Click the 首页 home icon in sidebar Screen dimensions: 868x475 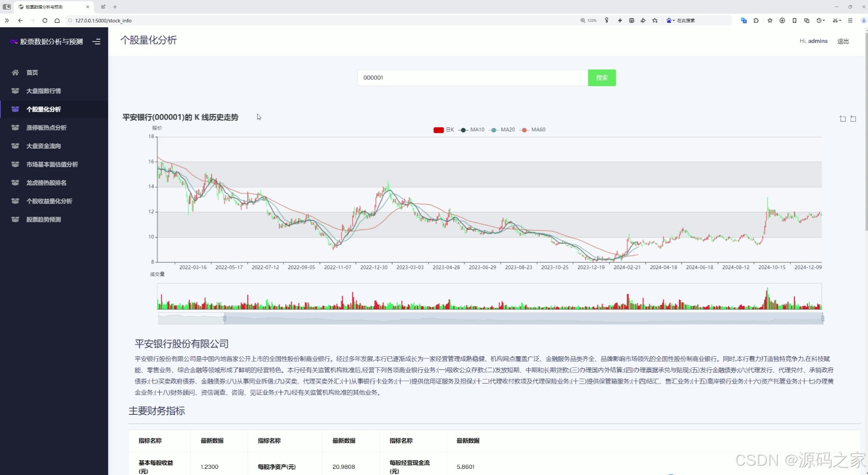15,73
